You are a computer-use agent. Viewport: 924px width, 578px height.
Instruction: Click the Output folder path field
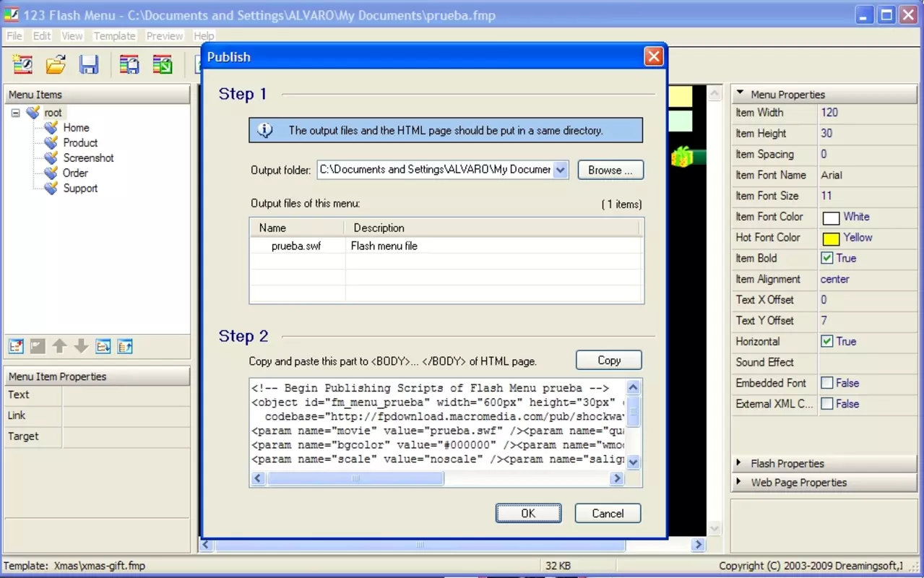(436, 170)
